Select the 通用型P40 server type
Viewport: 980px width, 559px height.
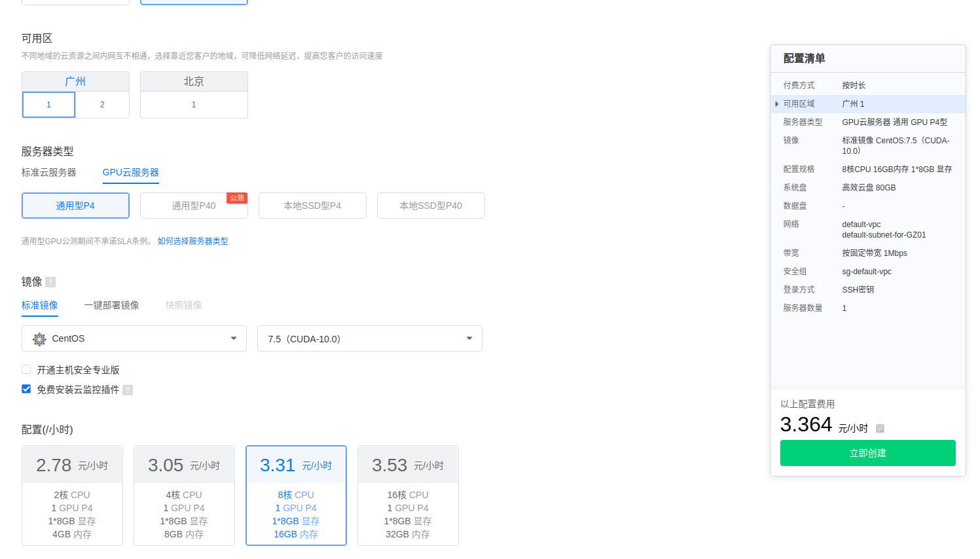[194, 205]
